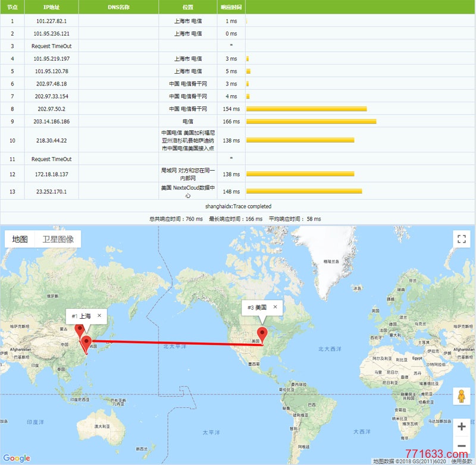
Task: Click Request TimeOut in row 3
Action: pos(51,46)
